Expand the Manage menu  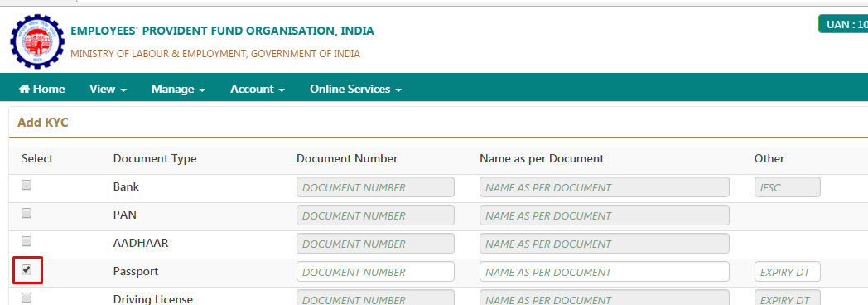[178, 89]
